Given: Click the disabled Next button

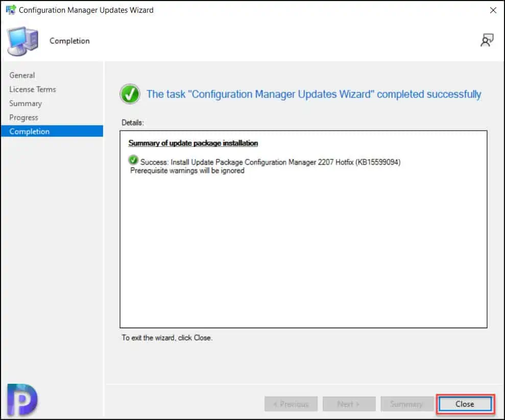Looking at the screenshot, I should coord(349,404).
